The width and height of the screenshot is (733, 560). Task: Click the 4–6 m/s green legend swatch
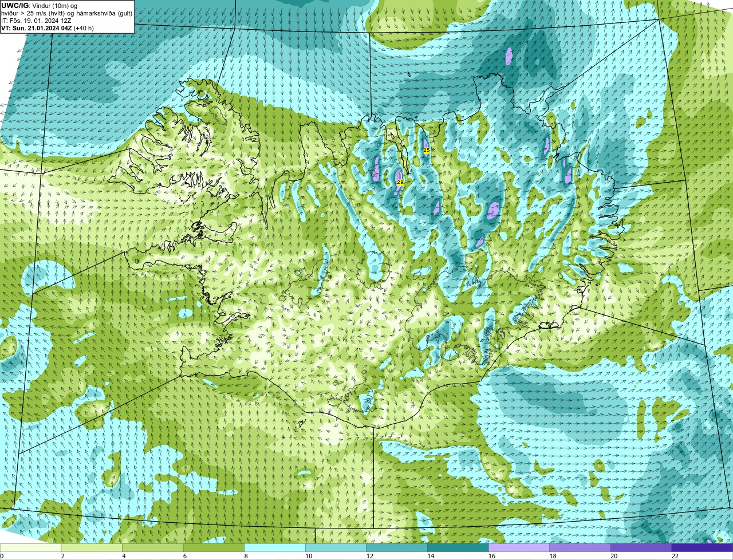153,547
